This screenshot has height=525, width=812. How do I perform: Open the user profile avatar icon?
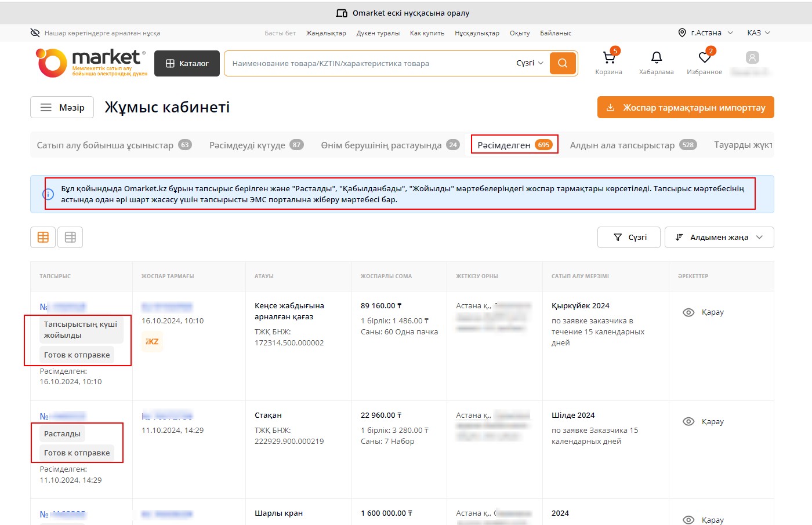click(x=752, y=57)
